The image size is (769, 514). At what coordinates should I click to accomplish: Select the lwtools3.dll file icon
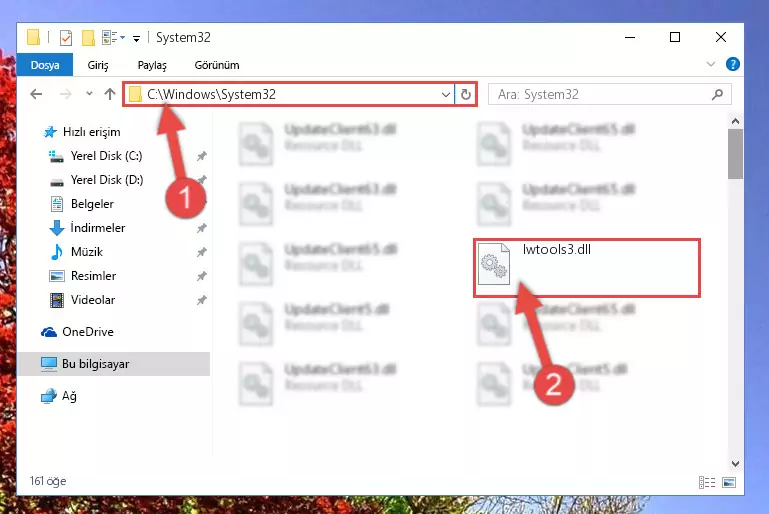[x=494, y=264]
